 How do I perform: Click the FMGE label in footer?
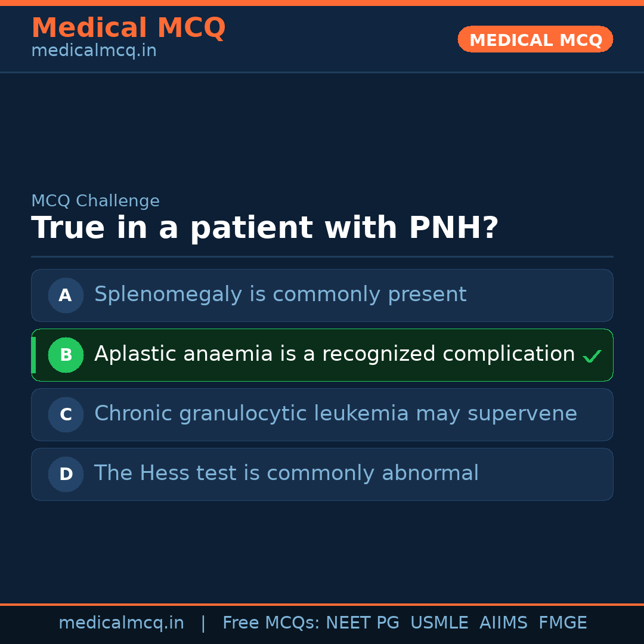coord(563,623)
